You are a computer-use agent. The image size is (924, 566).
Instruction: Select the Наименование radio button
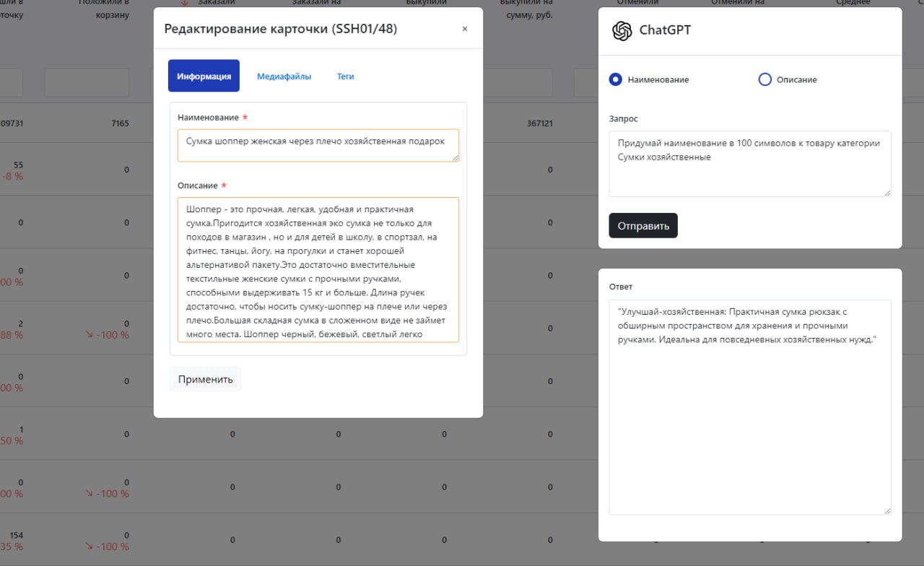[616, 79]
